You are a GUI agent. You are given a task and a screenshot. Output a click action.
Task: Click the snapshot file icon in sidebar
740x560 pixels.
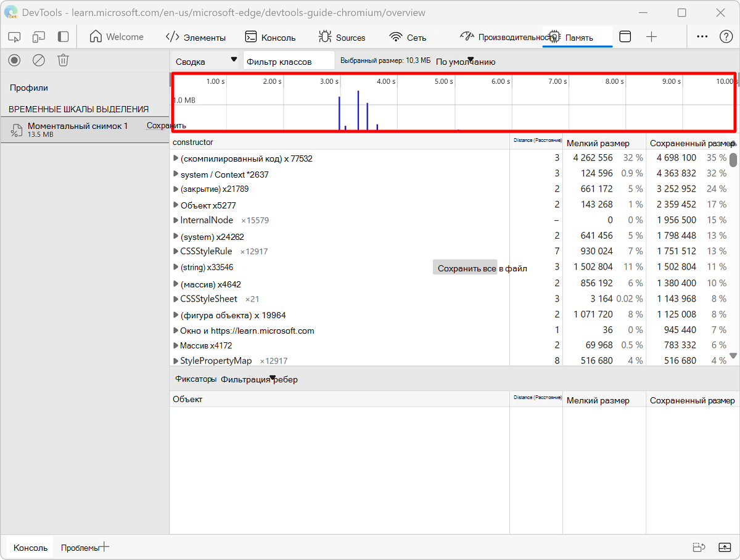(17, 130)
